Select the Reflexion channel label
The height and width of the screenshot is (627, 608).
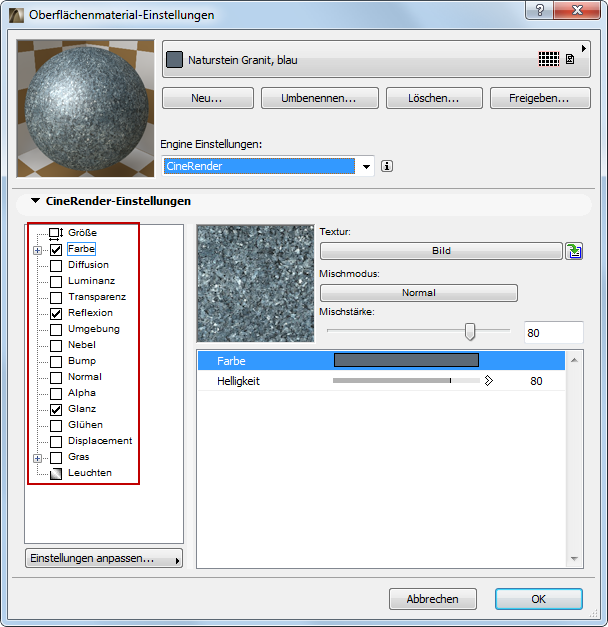click(90, 313)
